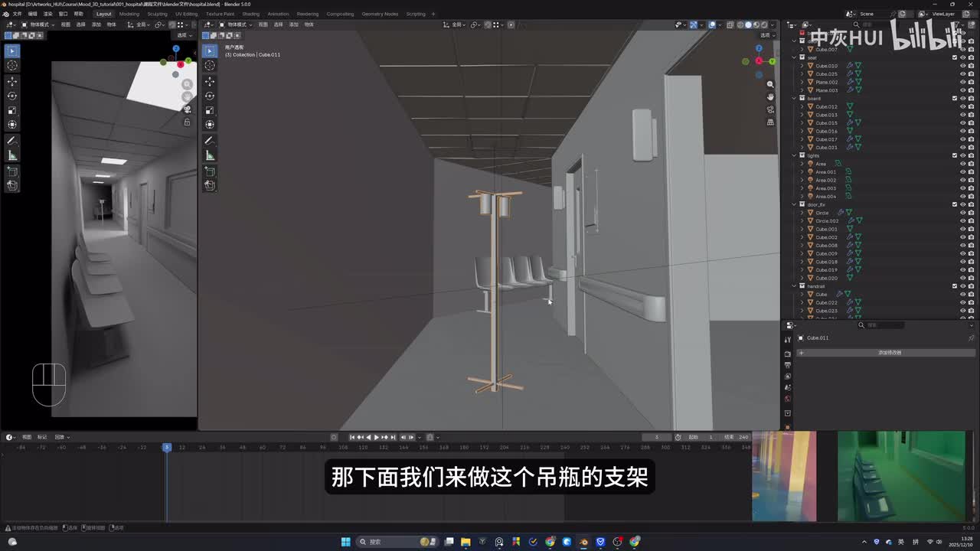Viewport: 980px width, 551px height.
Task: Switch to the Sculpting workspace tab
Action: [157, 14]
